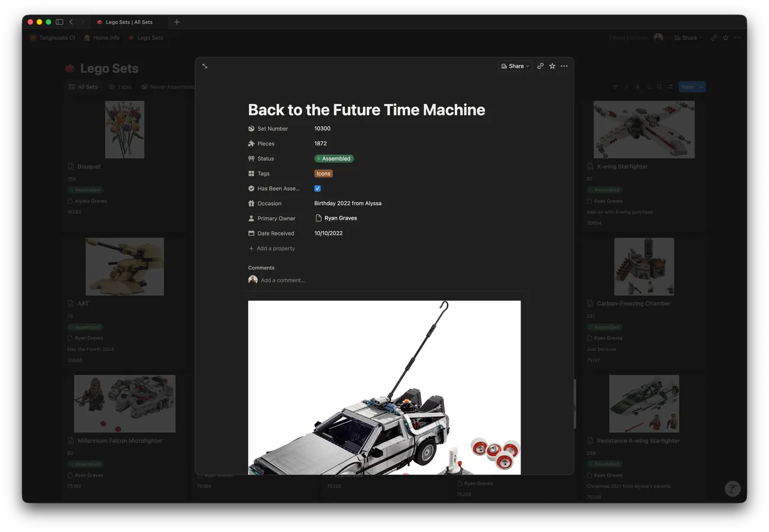Open the floating assistant button at bottom right

click(x=732, y=489)
